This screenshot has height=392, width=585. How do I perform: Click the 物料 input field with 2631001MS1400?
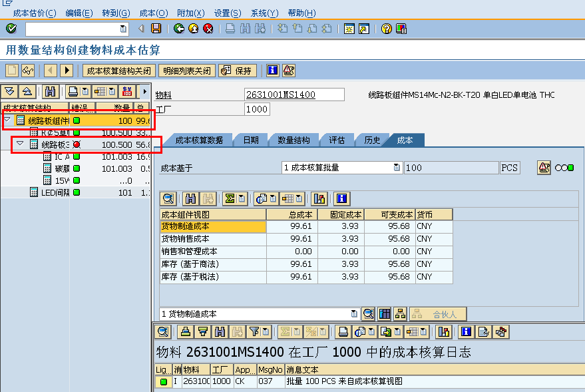(x=294, y=95)
